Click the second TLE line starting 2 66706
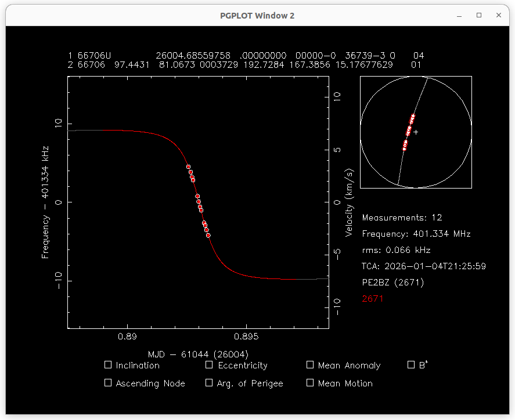 tap(244, 64)
